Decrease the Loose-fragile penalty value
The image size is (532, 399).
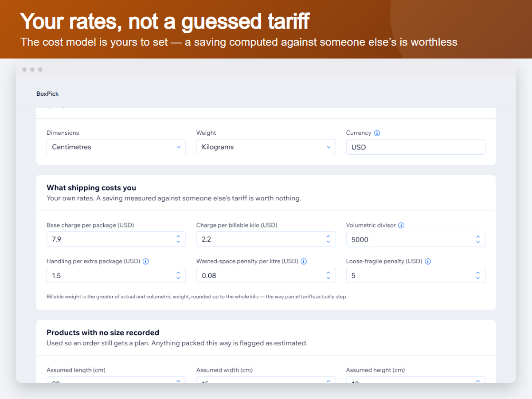[478, 278]
